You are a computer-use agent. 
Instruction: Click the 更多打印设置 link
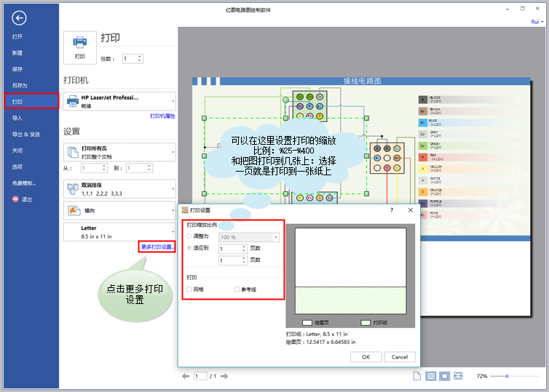click(157, 247)
